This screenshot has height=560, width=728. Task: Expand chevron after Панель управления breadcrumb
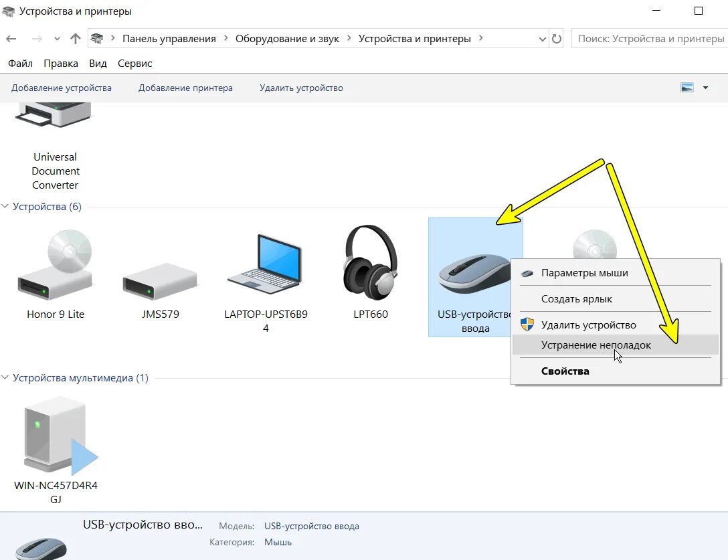(x=225, y=38)
